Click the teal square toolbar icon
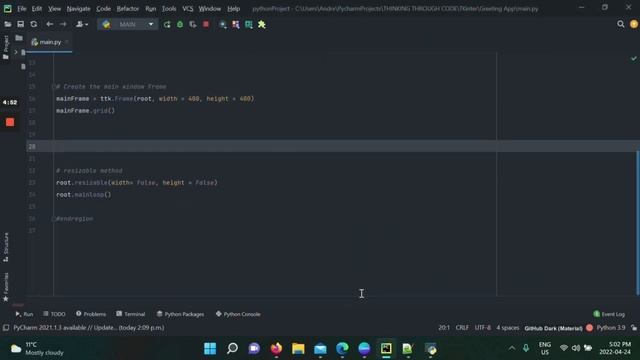The image size is (640, 360). (249, 24)
